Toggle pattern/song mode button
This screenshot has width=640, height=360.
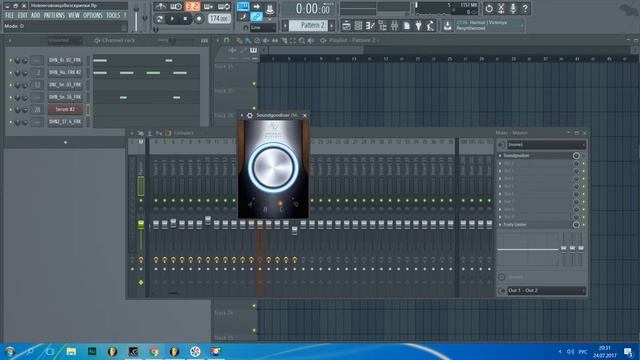pos(160,19)
